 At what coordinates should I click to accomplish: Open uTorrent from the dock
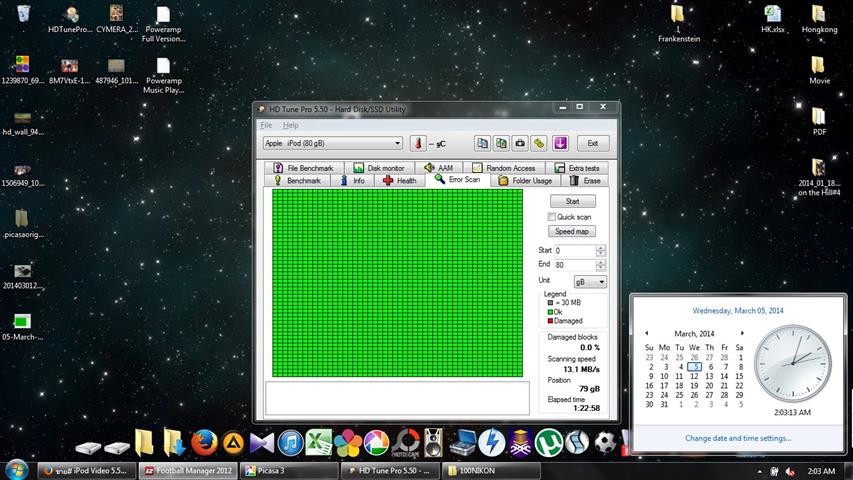pos(547,441)
